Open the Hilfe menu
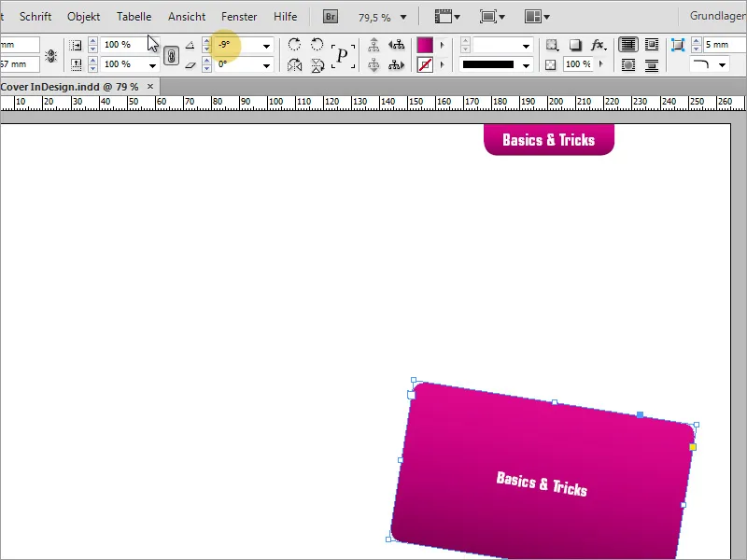Viewport: 747px width, 560px height. coord(286,17)
